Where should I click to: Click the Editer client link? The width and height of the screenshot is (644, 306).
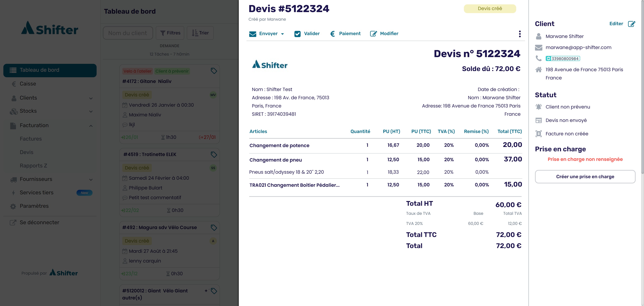pos(616,24)
